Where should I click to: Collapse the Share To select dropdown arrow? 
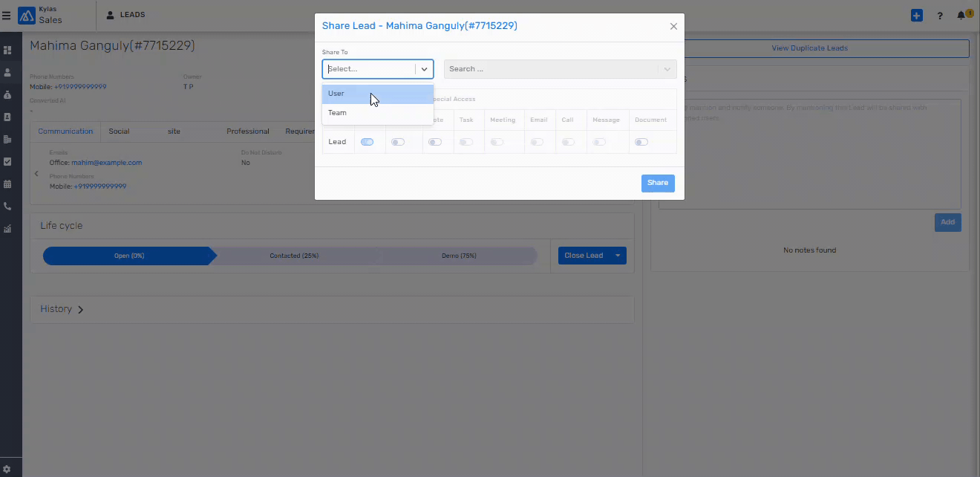tap(424, 69)
